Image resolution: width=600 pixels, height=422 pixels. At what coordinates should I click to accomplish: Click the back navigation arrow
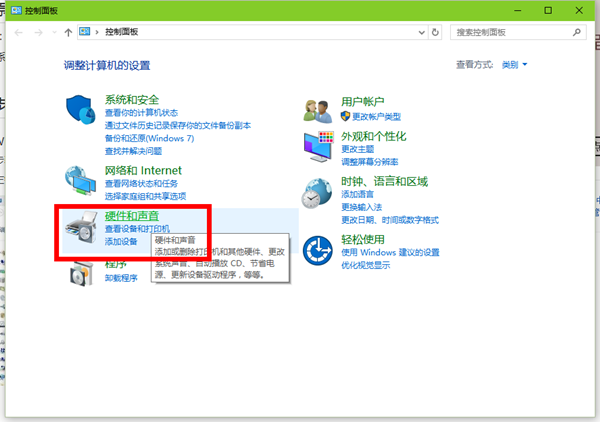point(18,33)
